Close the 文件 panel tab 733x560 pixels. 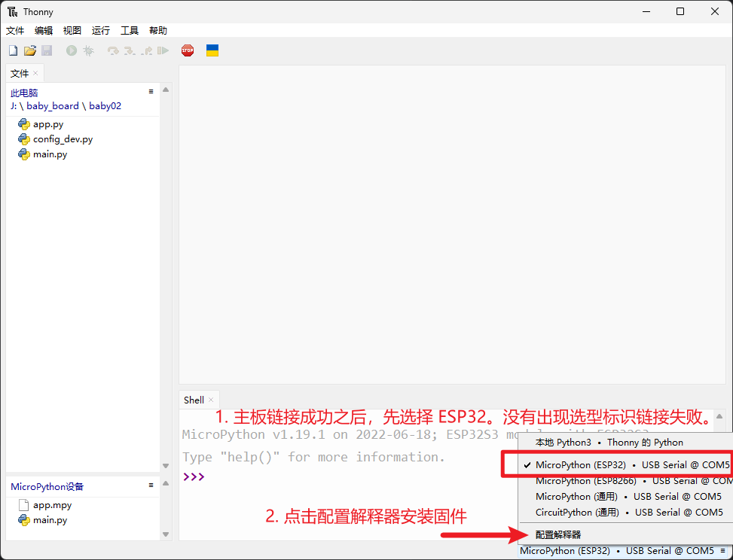point(35,73)
